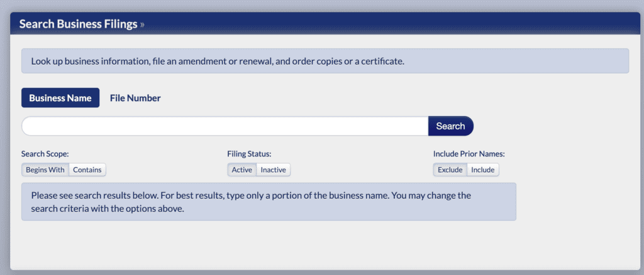Choose Include for prior names
The height and width of the screenshot is (275, 644).
[x=483, y=170]
